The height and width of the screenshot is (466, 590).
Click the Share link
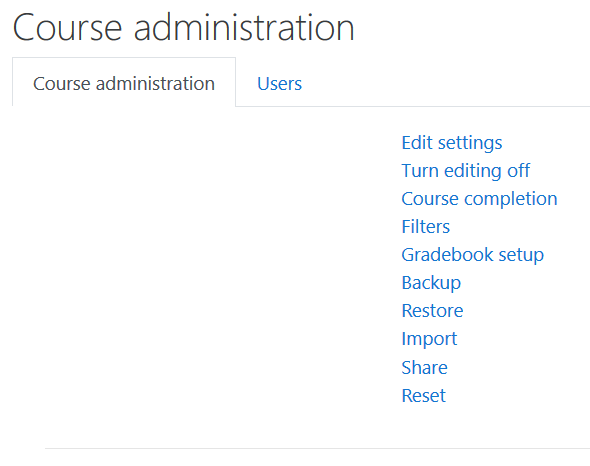coord(424,367)
